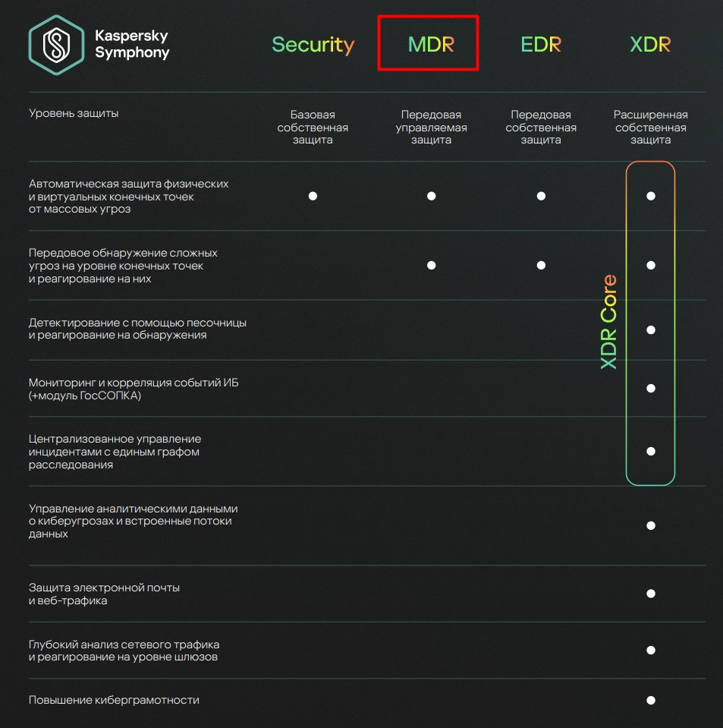This screenshot has height=728, width=723.
Task: Select the EDR column heading
Action: coord(541,44)
